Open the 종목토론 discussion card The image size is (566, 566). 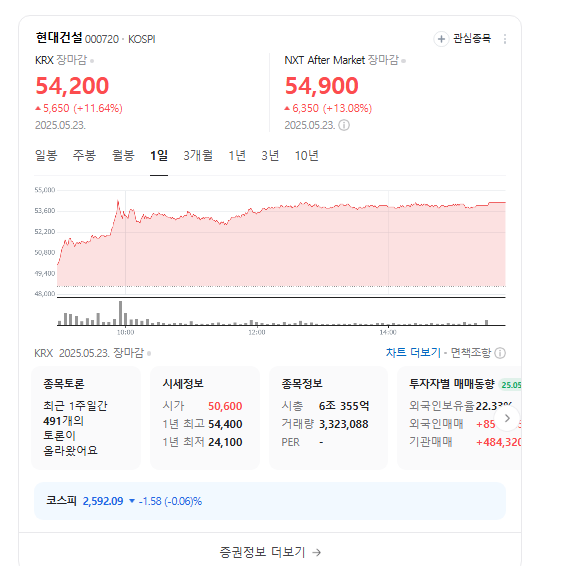coord(86,418)
